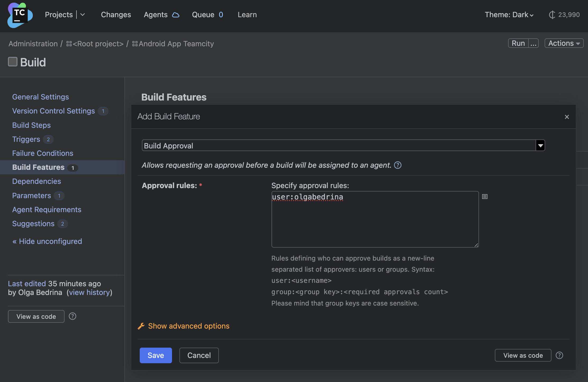Click the cloud icon next to Agents
Viewport: 588px width, 382px height.
(x=175, y=15)
